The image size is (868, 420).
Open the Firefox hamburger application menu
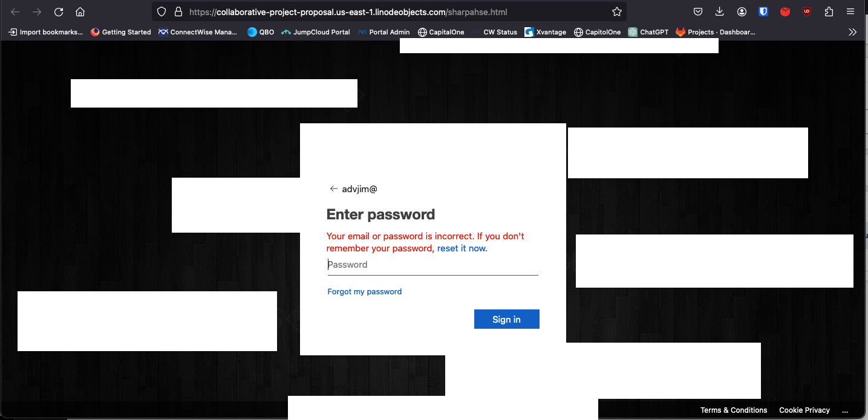click(850, 11)
